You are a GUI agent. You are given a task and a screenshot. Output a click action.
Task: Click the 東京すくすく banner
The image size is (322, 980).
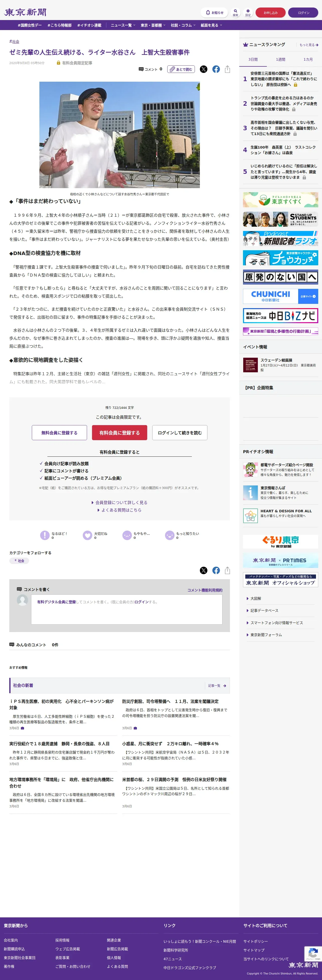click(280, 200)
